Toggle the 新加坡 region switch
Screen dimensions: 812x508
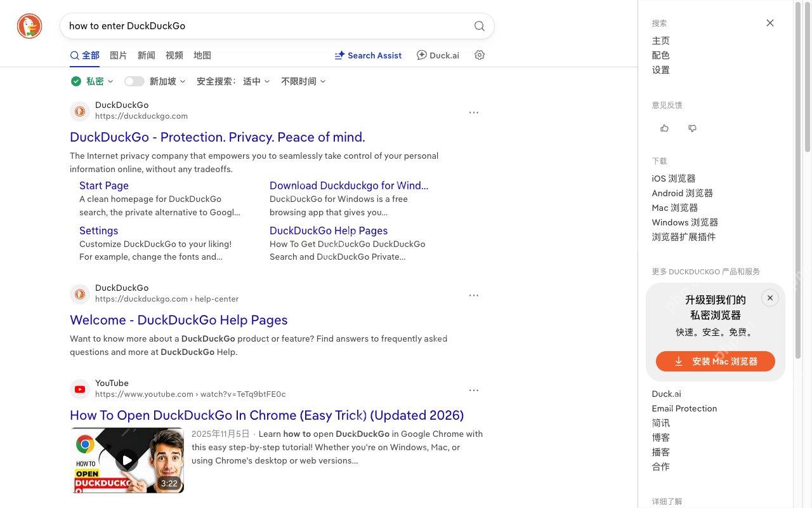[x=134, y=81]
